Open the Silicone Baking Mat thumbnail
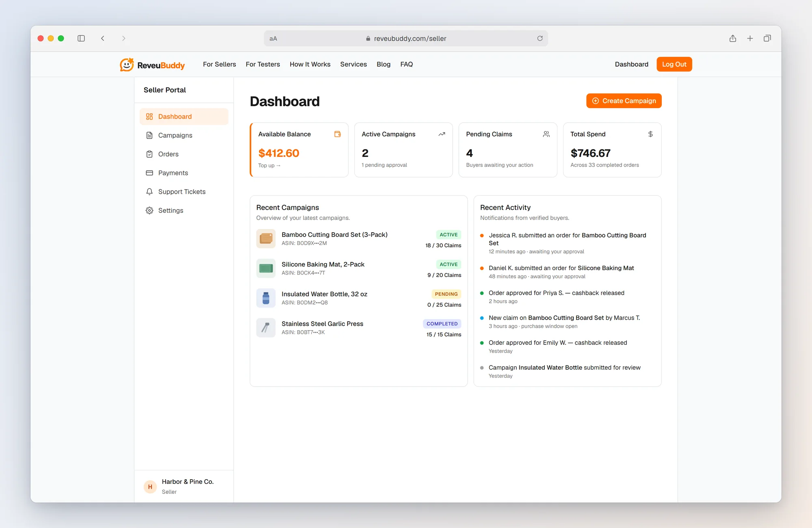 [x=266, y=268]
